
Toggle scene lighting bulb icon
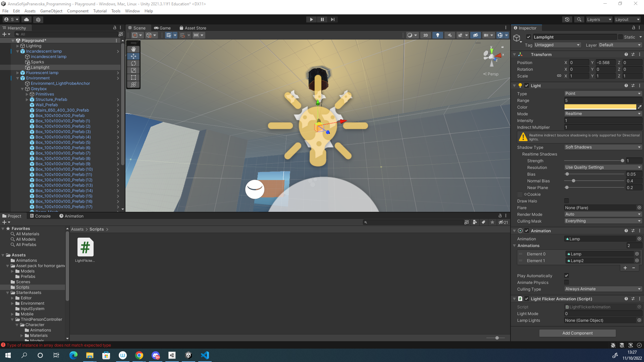[x=437, y=35]
